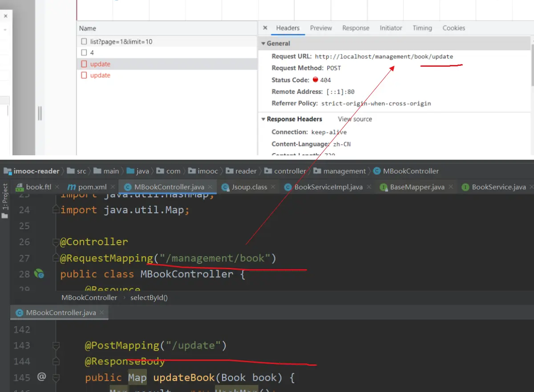Close the Jsoup.class editor tab
Image resolution: width=534 pixels, height=392 pixels.
coord(273,187)
